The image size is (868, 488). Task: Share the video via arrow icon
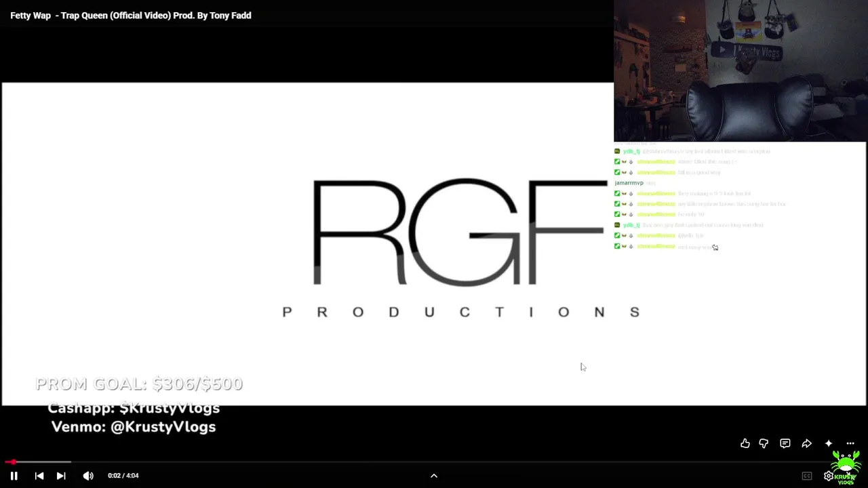807,443
